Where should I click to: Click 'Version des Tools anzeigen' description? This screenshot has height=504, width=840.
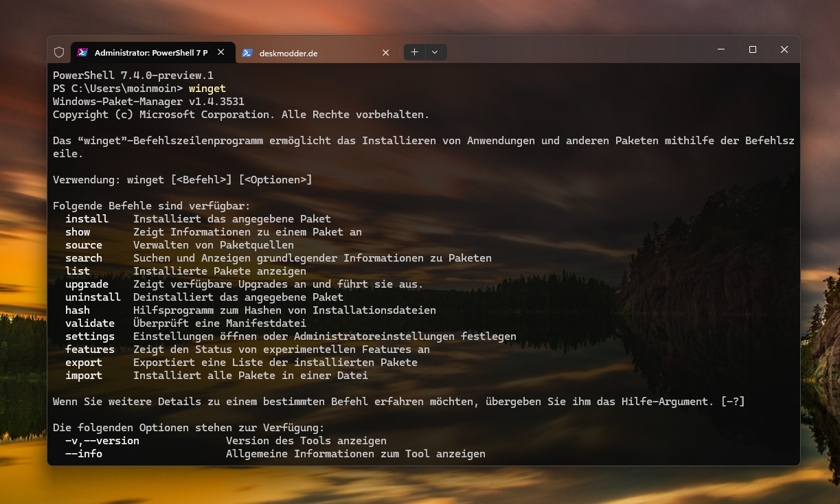click(306, 441)
